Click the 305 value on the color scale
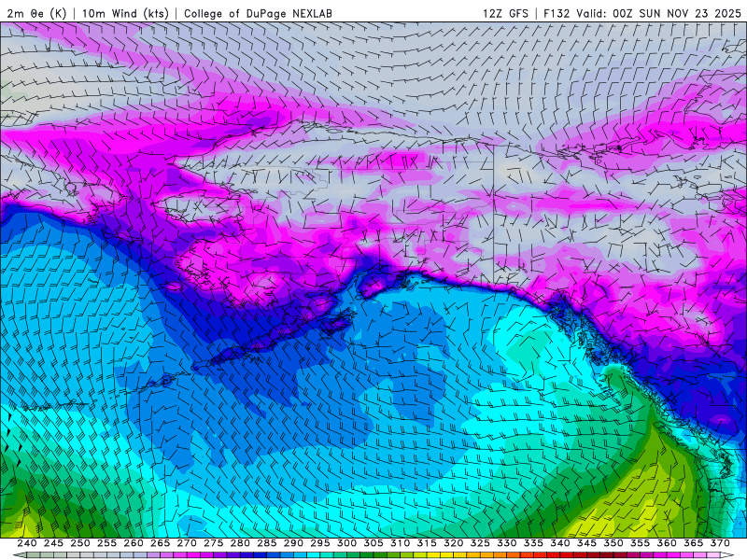Screen dimensions: 747x560 click(x=373, y=543)
